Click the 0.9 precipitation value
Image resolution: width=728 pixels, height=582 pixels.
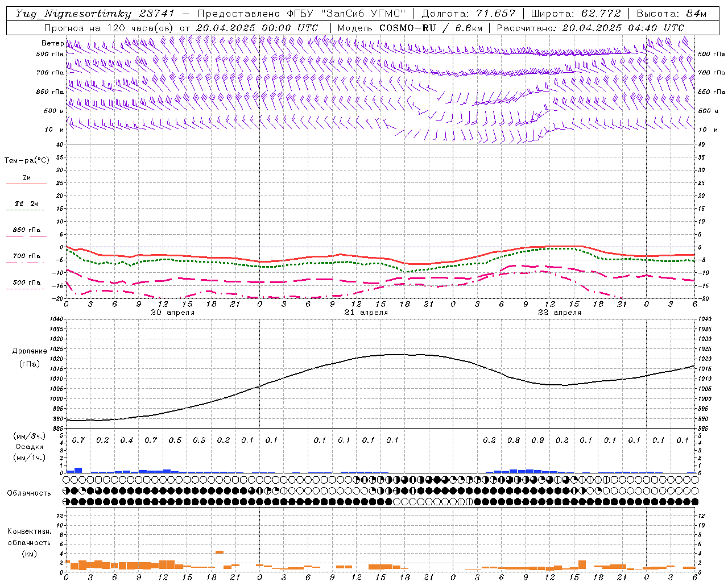point(537,440)
